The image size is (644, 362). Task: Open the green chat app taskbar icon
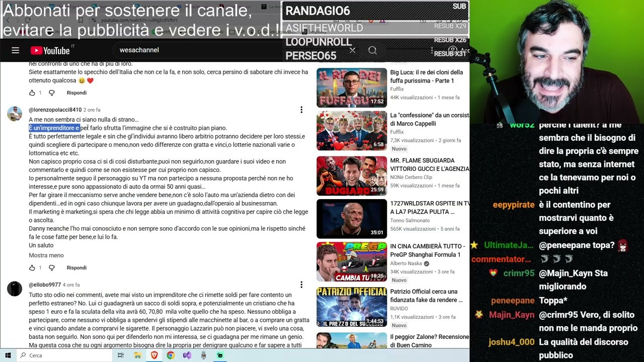(220, 355)
